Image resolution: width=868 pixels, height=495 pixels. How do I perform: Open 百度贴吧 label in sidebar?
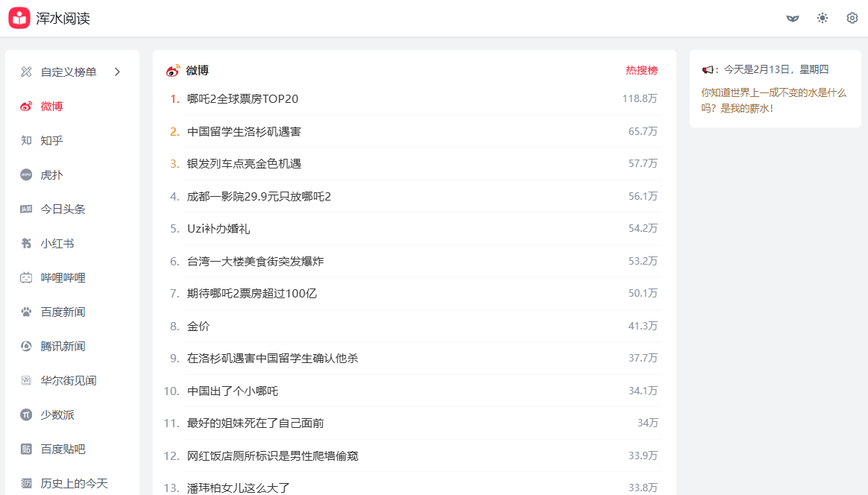(63, 449)
